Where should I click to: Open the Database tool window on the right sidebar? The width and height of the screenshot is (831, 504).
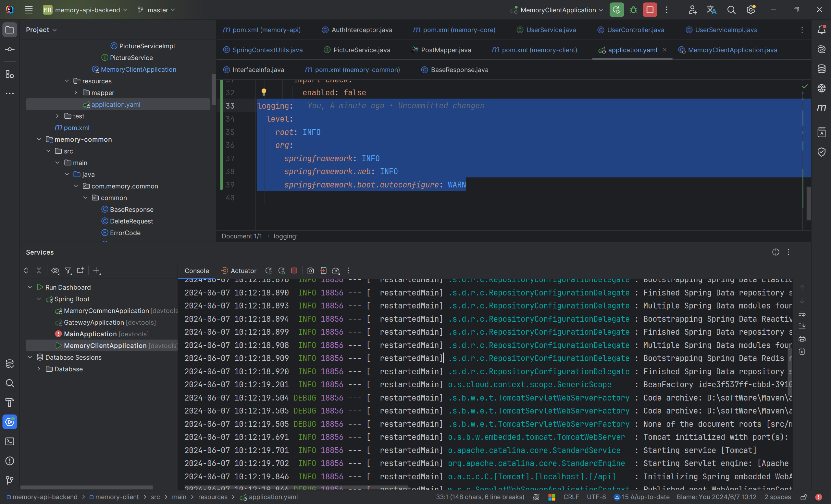pos(822,69)
